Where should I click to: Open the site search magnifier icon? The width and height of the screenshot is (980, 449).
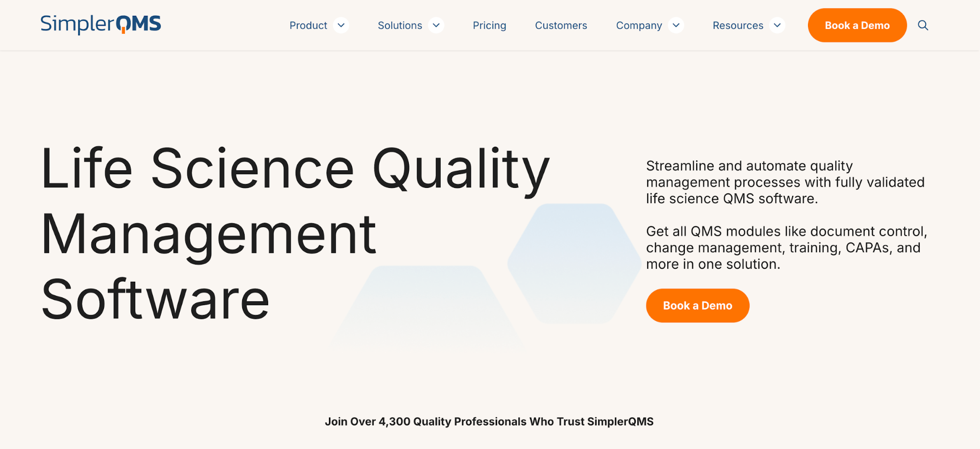924,25
